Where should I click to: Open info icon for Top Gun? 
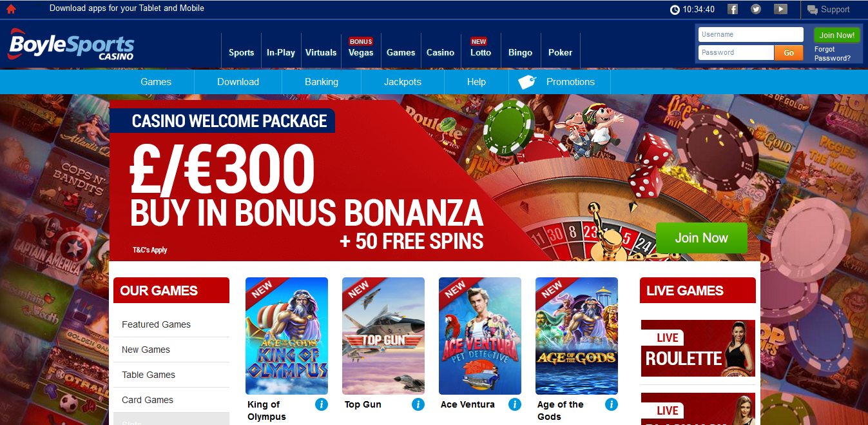[x=418, y=404]
